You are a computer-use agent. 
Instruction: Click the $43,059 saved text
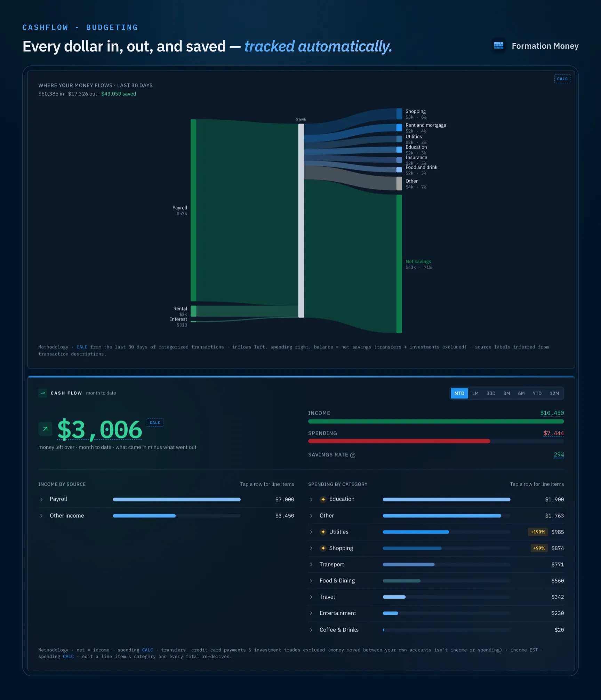point(119,94)
